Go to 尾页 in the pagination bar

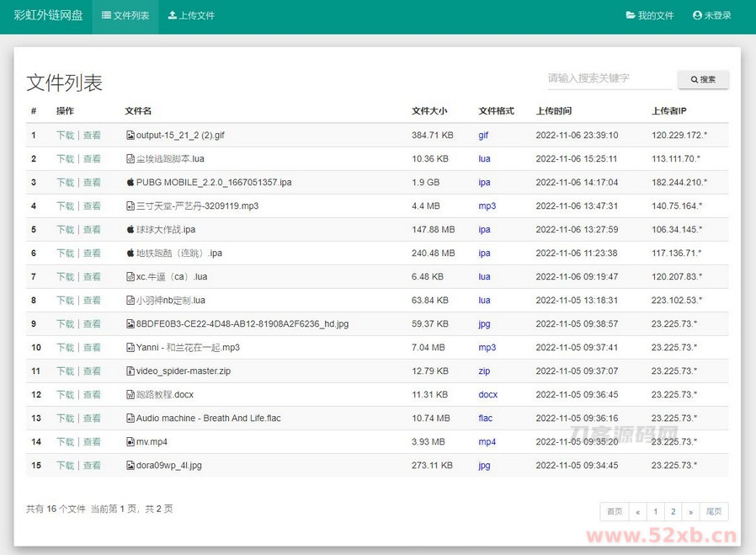(714, 511)
